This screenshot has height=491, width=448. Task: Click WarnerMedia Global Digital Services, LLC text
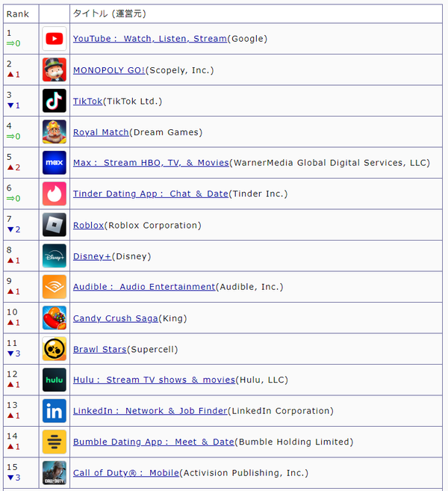[330, 162]
